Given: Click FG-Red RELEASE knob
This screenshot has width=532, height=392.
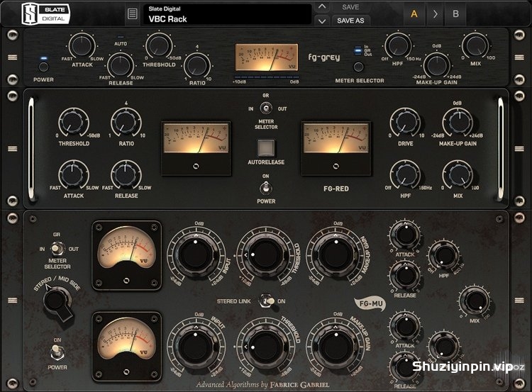Looking at the screenshot, I should click(x=126, y=175).
